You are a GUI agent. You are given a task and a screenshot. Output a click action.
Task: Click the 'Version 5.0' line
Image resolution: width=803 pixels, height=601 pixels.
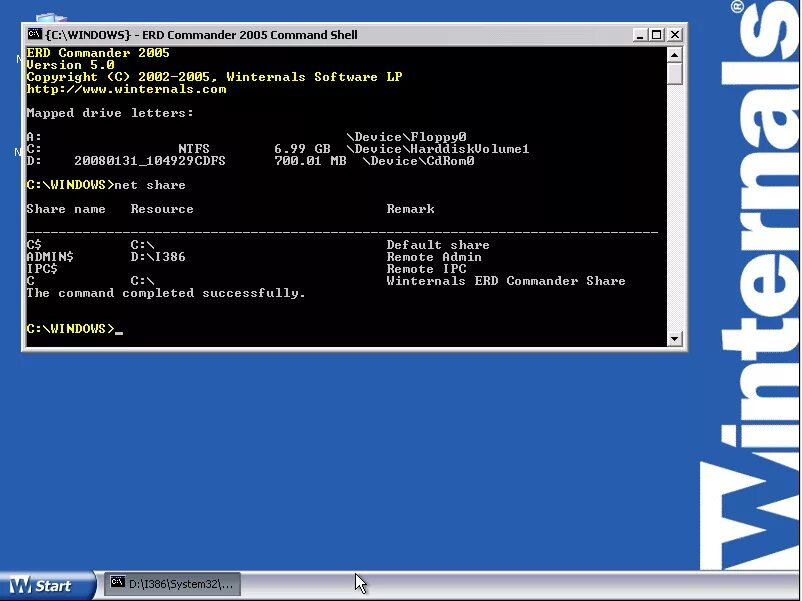click(70, 65)
